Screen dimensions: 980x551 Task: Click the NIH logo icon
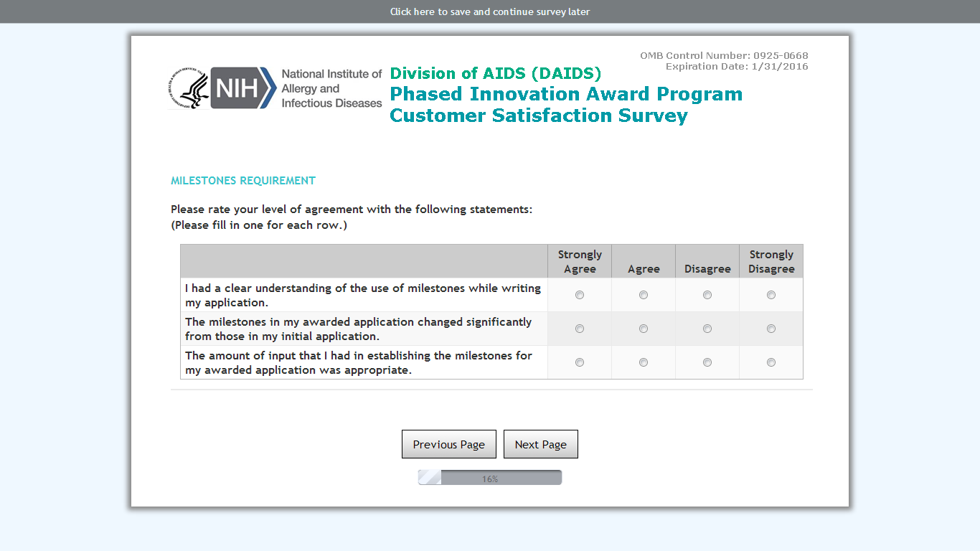pos(242,88)
